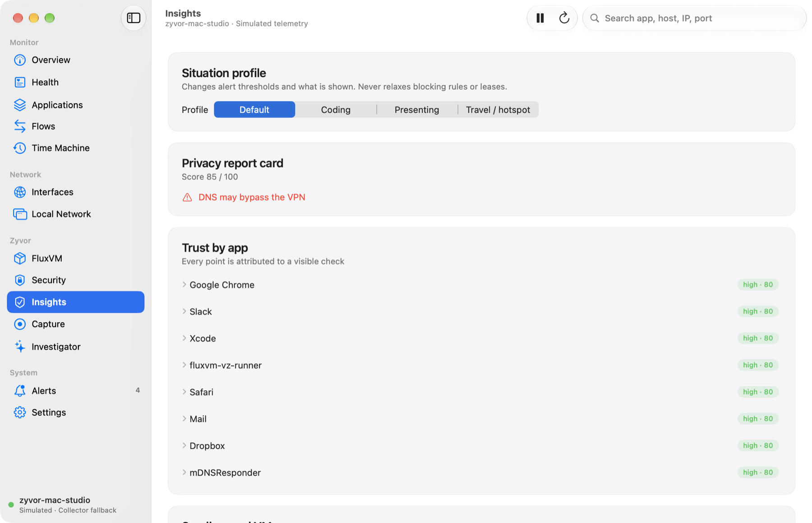Screen dimensions: 812x523
Task: Open the Flows view
Action: coord(76,126)
